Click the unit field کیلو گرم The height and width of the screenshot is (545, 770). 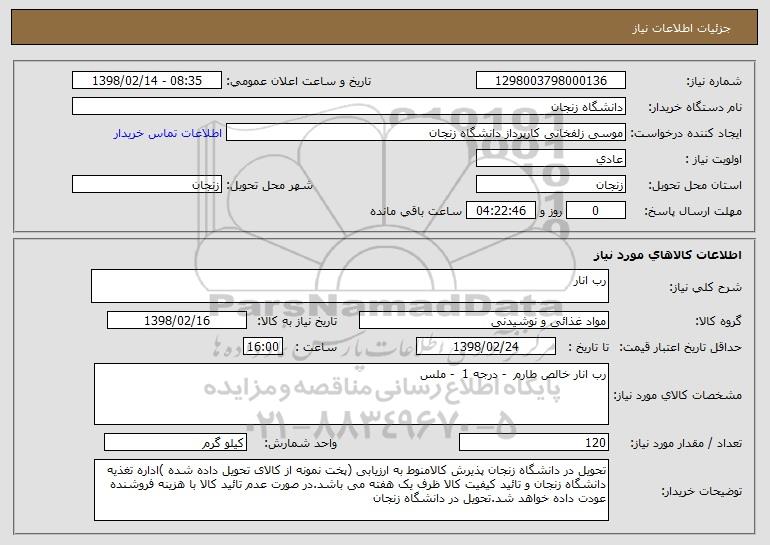coord(175,442)
